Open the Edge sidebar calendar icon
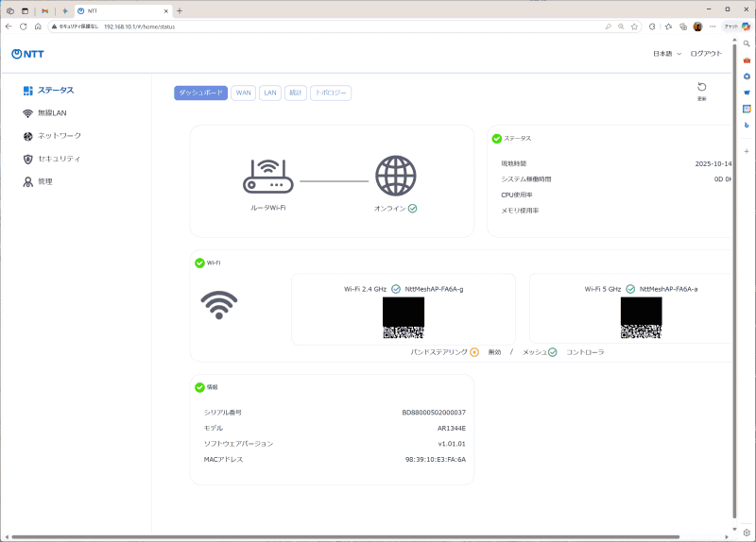Viewport: 756px width, 542px height. pyautogui.click(x=747, y=109)
